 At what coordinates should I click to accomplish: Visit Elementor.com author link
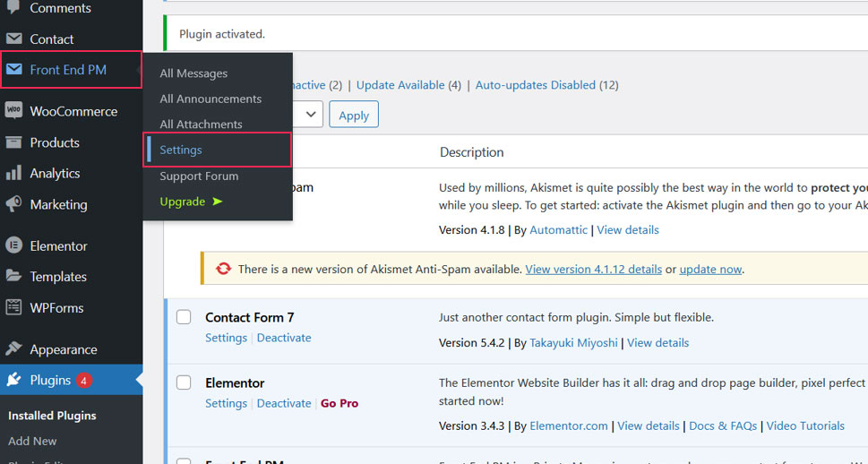569,425
